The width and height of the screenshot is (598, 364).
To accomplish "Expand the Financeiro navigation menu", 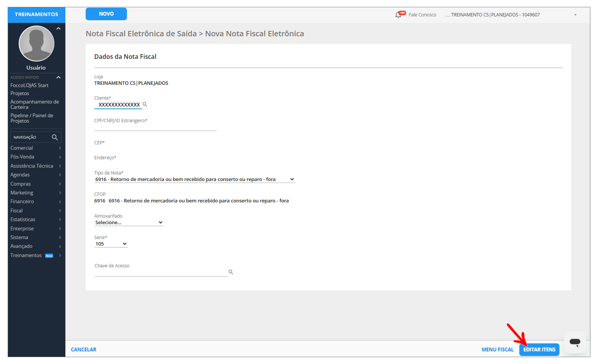I will point(36,202).
